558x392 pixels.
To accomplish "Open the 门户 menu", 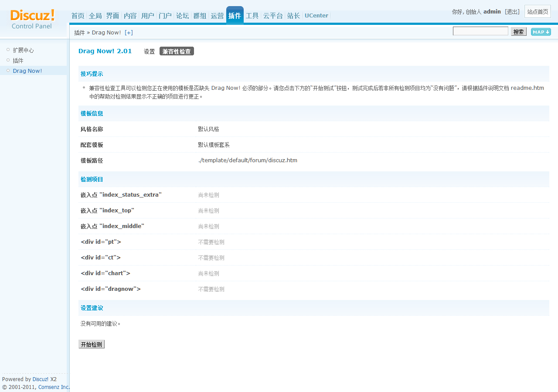I will point(165,16).
